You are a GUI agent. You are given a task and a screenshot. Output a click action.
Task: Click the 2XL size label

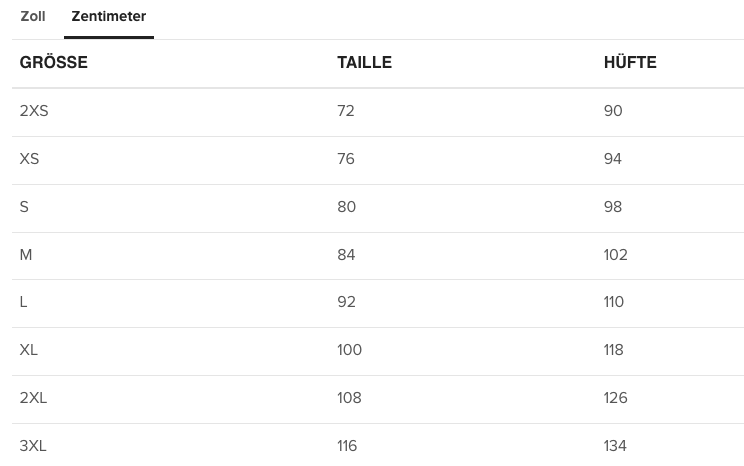click(x=34, y=398)
